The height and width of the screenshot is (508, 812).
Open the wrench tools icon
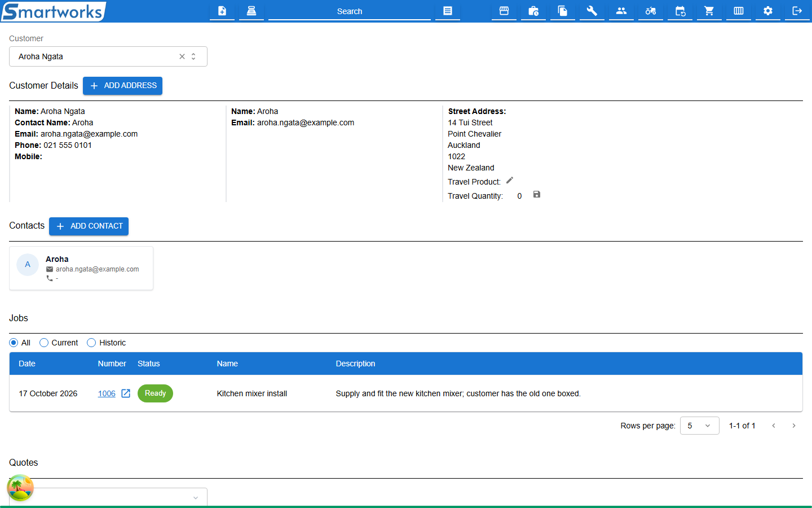(592, 11)
